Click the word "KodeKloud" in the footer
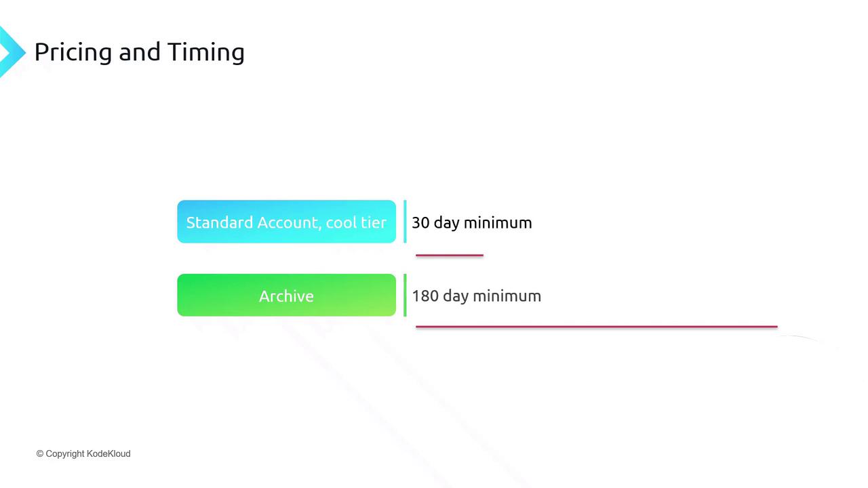The width and height of the screenshot is (868, 488). tap(108, 453)
